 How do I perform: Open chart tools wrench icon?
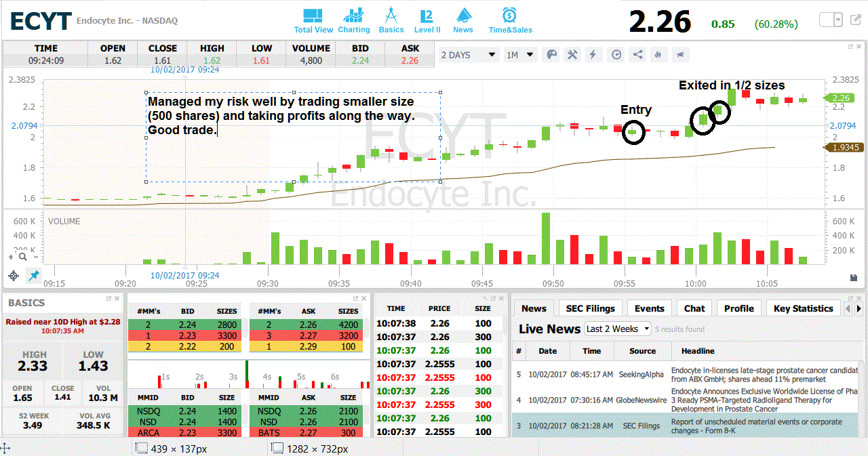pyautogui.click(x=572, y=55)
